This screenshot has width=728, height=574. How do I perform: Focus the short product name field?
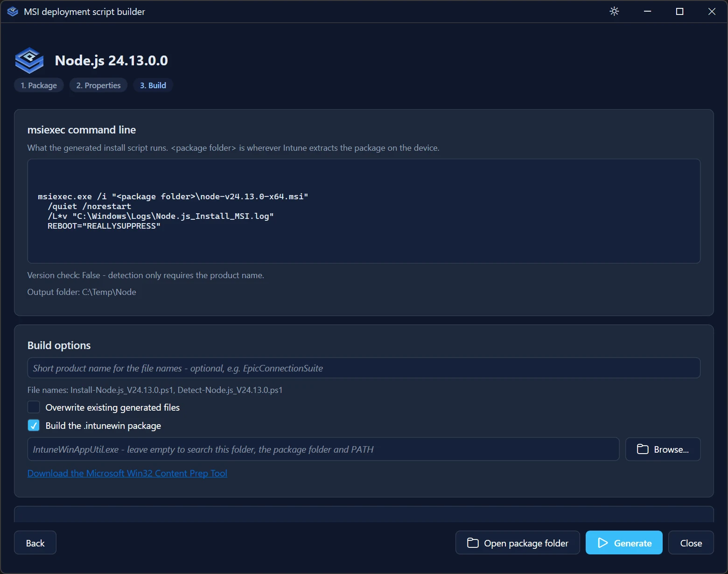(364, 368)
